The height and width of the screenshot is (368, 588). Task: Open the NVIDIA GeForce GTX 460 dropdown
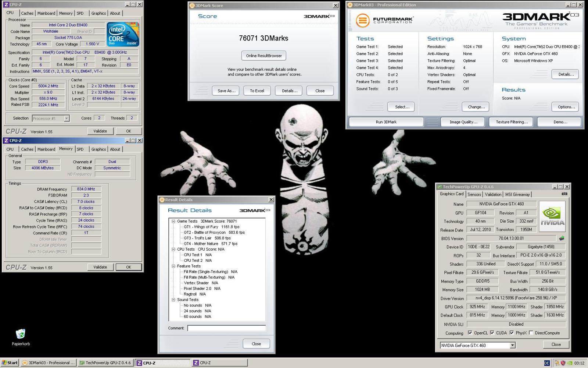[x=512, y=345]
